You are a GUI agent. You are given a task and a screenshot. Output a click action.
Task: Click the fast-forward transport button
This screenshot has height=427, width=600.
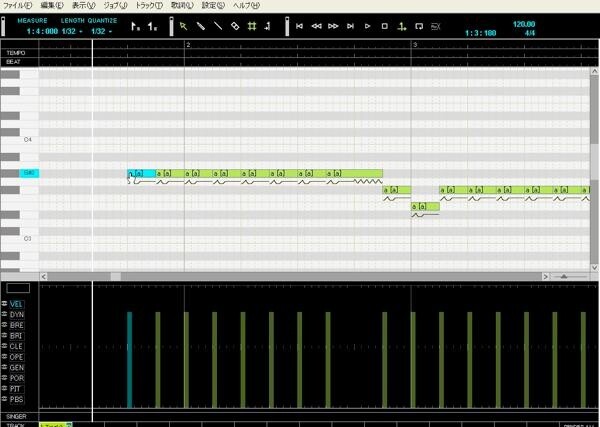(x=334, y=27)
